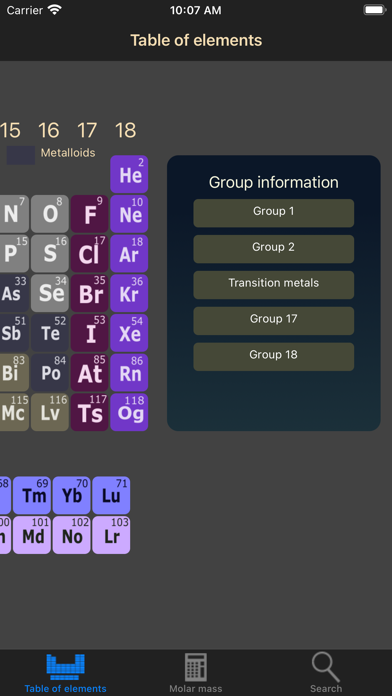Switch to the Molar mass tab
The height and width of the screenshot is (696, 392).
(x=196, y=673)
